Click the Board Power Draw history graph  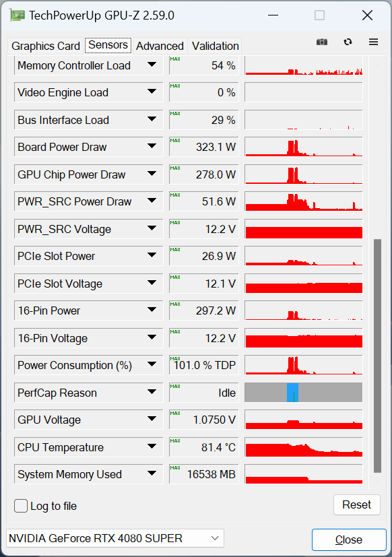tap(304, 147)
